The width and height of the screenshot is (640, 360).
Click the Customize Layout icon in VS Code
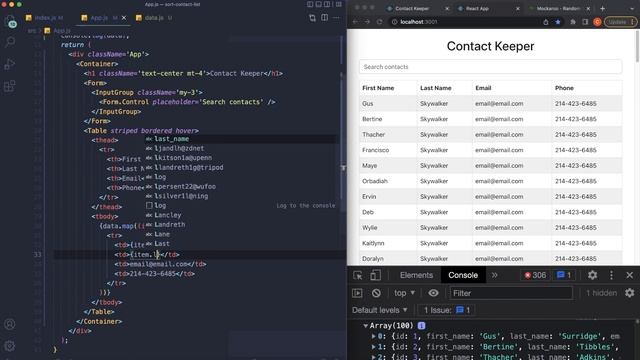[x=339, y=4]
